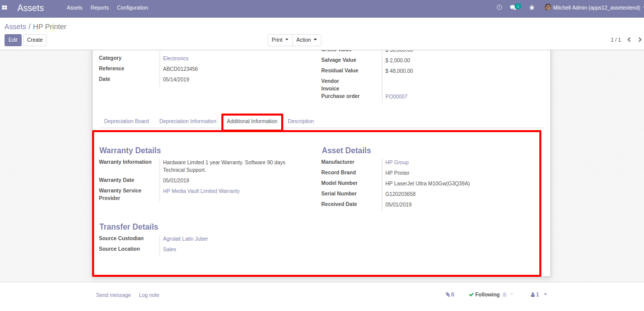Open the activities clock icon
The height and width of the screenshot is (311, 644).
[x=499, y=8]
